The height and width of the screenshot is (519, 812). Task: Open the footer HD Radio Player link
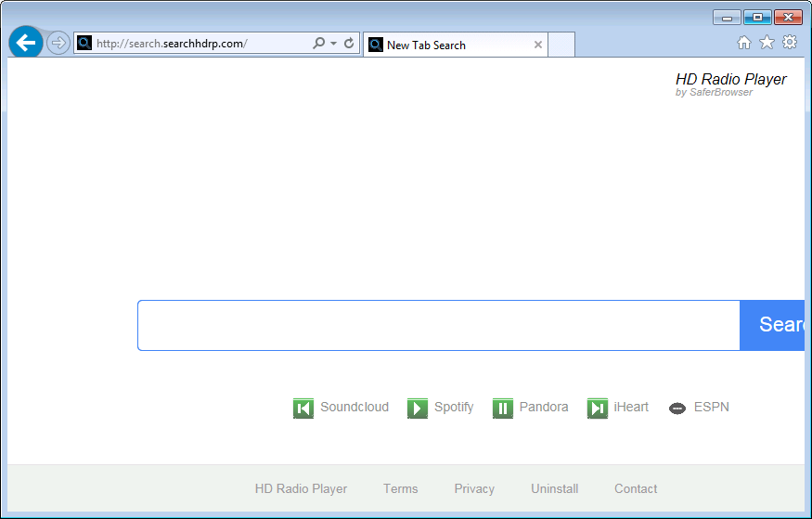(x=301, y=489)
